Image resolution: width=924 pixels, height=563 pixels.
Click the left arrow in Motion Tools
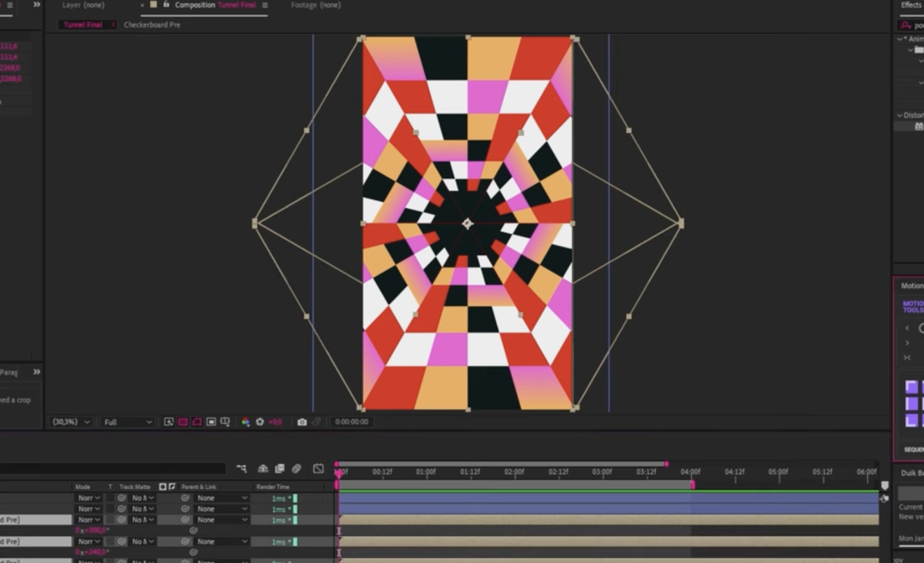point(907,329)
